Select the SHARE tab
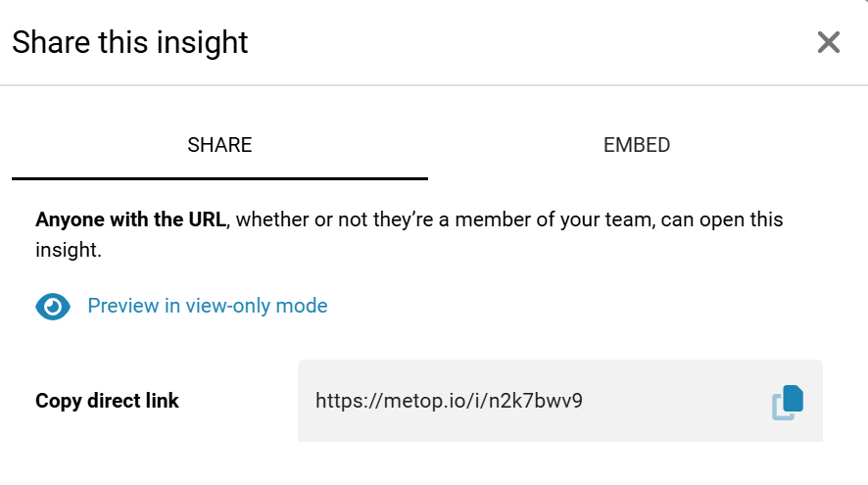868x485 pixels. pos(219,145)
